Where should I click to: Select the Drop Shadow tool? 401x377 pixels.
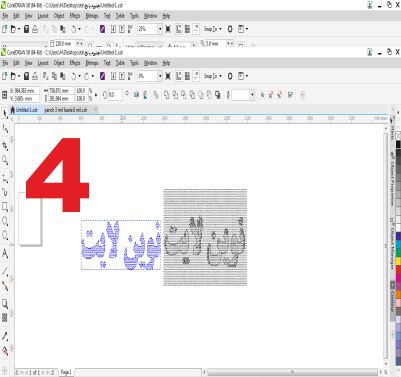point(5,304)
